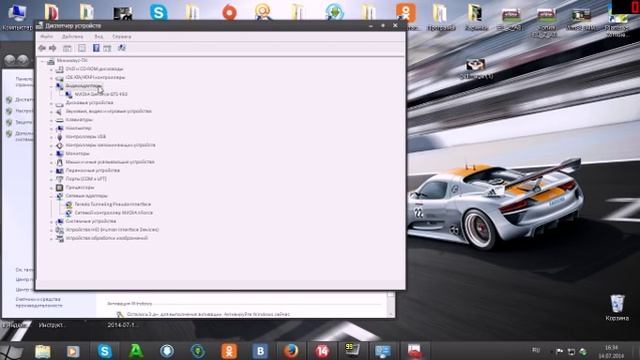Click the network tray icon
Image resolution: width=640 pixels, height=360 pixels.
point(571,351)
